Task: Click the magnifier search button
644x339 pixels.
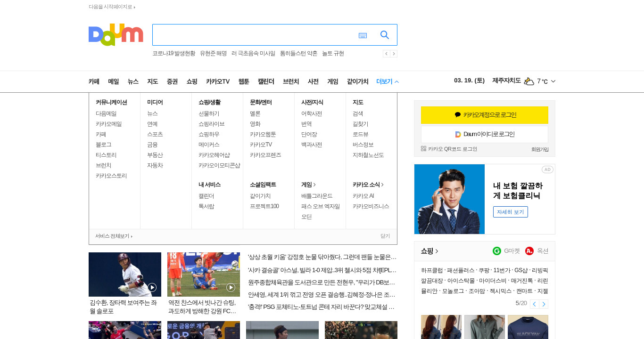Action: pos(385,35)
